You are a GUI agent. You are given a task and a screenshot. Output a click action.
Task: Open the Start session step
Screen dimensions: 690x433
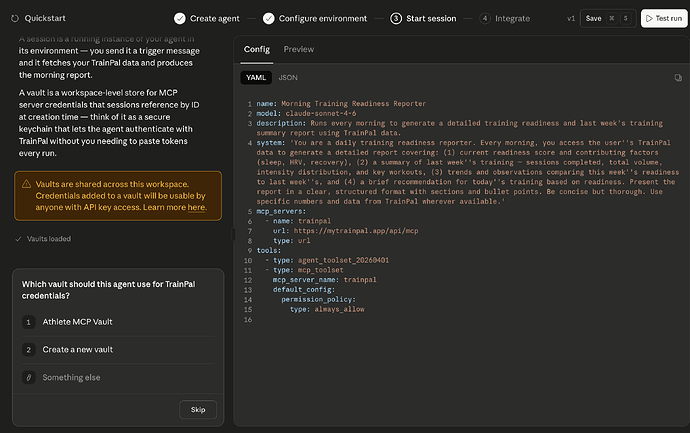(423, 18)
